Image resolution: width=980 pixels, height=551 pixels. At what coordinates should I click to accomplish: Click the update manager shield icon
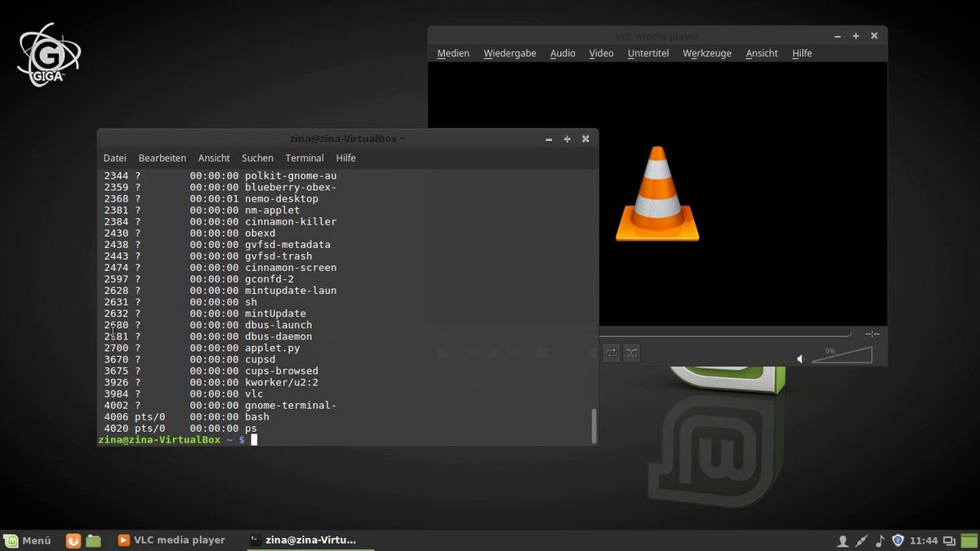898,540
